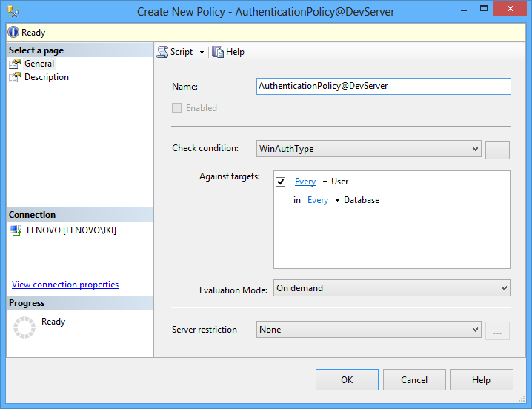Click the LENOVO server connection icon
Image resolution: width=532 pixels, height=409 pixels.
[16, 230]
